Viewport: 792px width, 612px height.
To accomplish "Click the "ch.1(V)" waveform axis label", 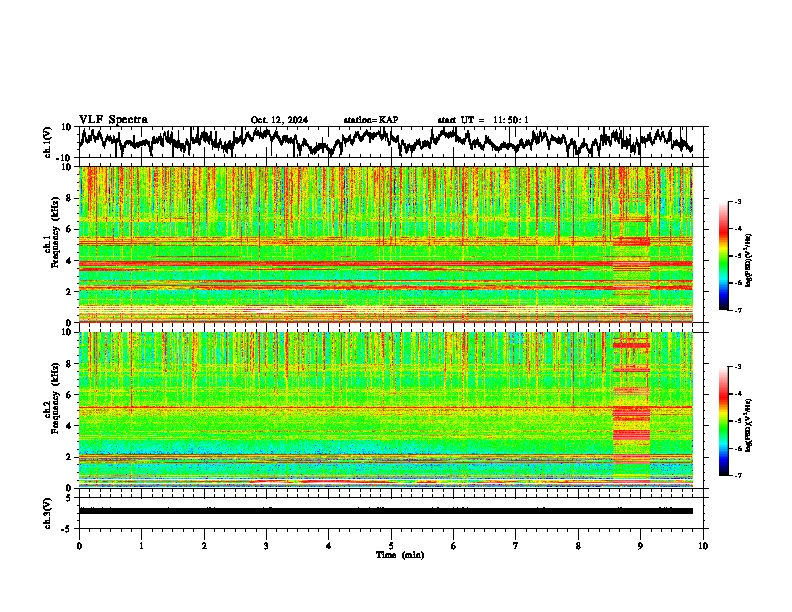I will [48, 142].
